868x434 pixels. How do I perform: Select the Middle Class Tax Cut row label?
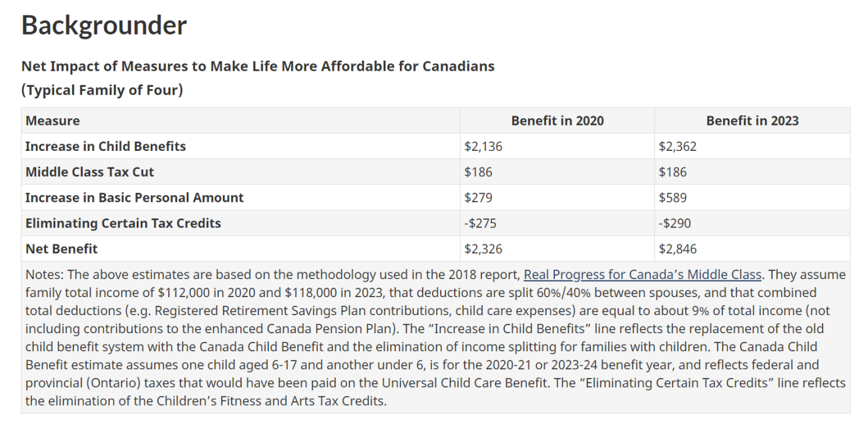tap(89, 172)
